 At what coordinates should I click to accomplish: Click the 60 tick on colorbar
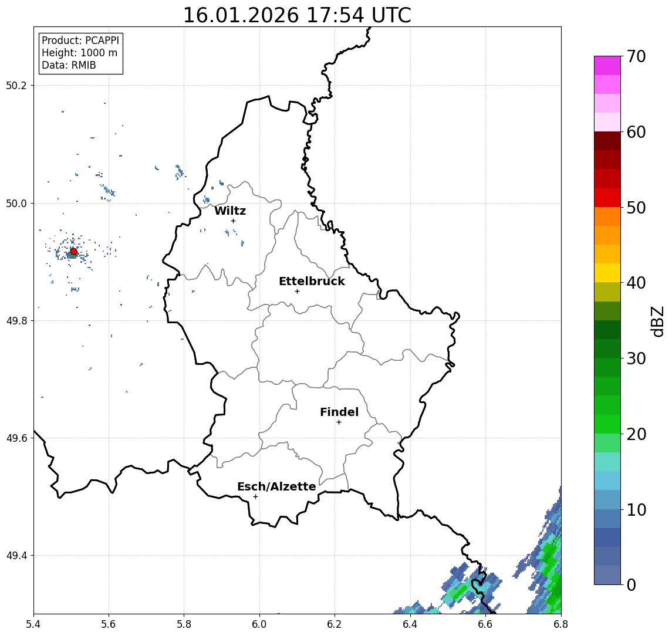[x=636, y=132]
